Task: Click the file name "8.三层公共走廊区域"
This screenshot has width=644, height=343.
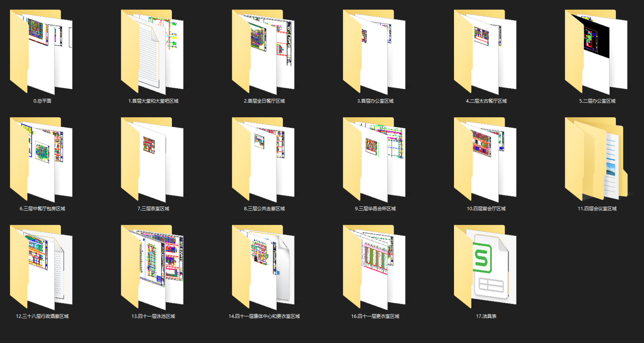Action: 264,209
